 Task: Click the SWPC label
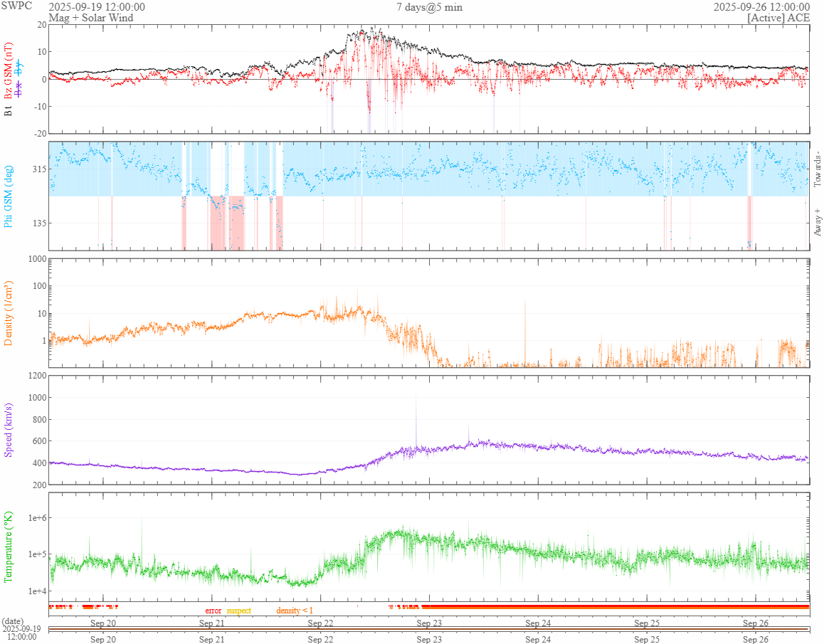point(16,6)
